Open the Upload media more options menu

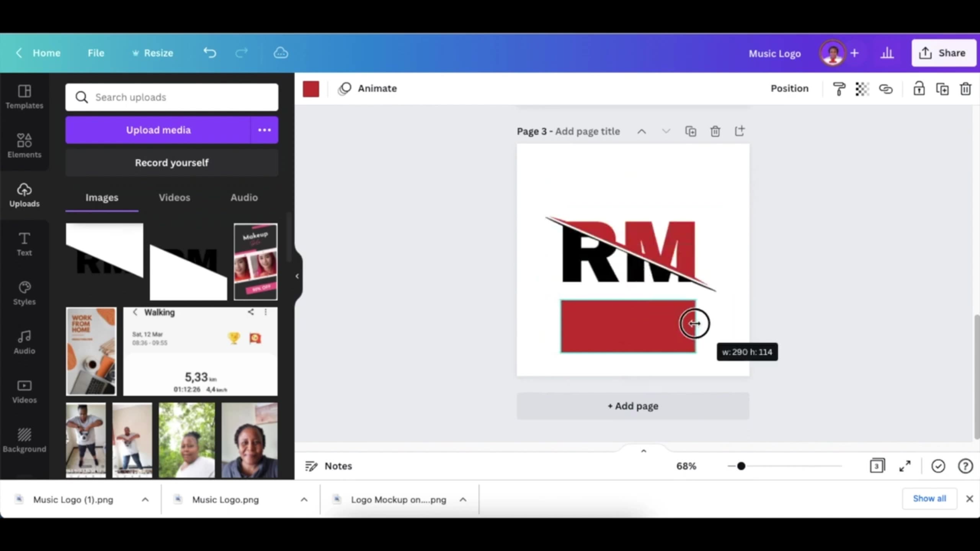[264, 130]
